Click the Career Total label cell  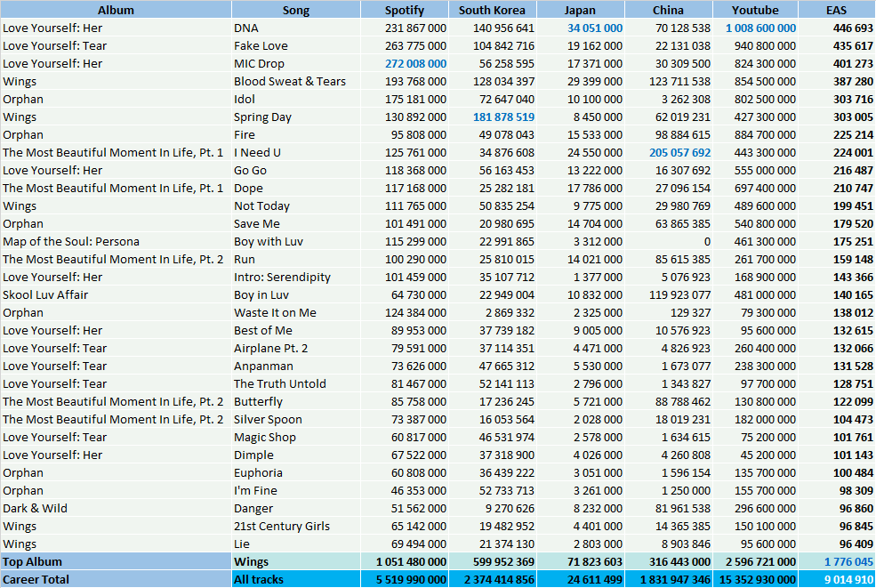coord(116,580)
